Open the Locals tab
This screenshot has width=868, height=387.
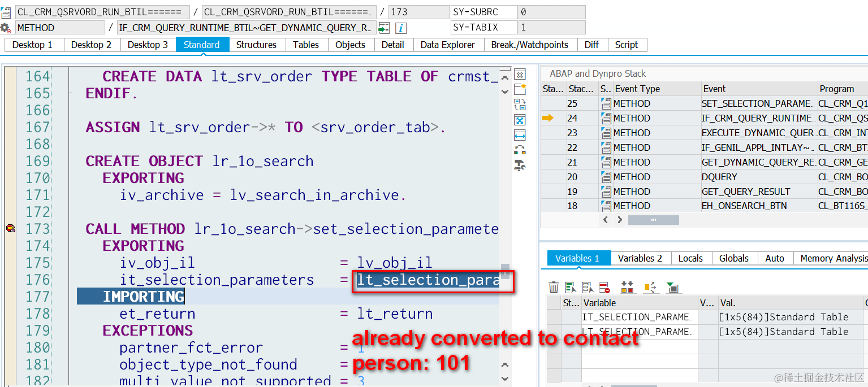(691, 258)
